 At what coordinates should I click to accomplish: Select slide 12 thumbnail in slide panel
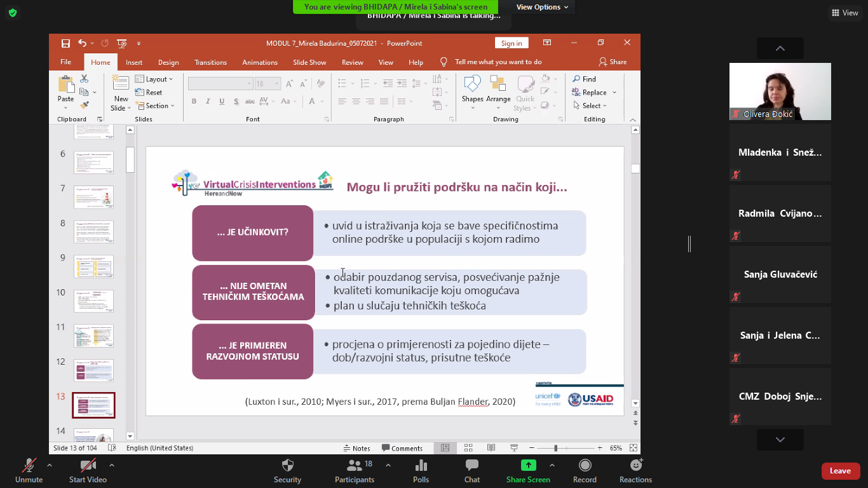(94, 369)
